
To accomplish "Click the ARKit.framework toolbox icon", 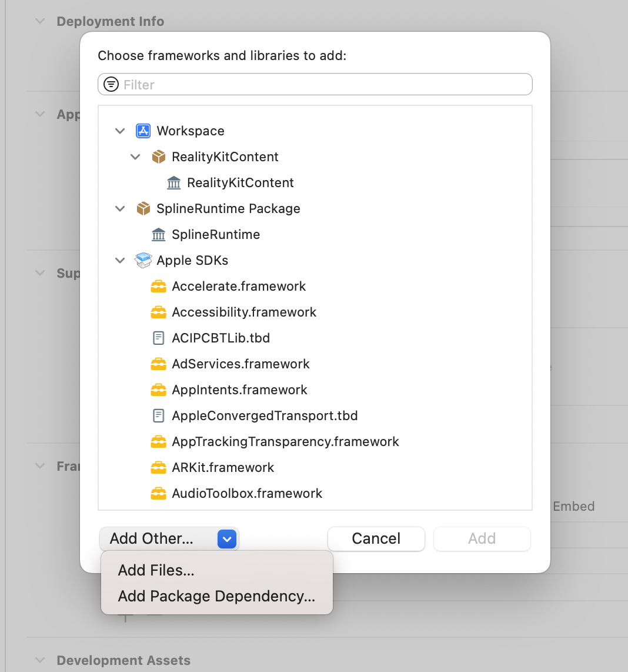I will click(x=159, y=467).
